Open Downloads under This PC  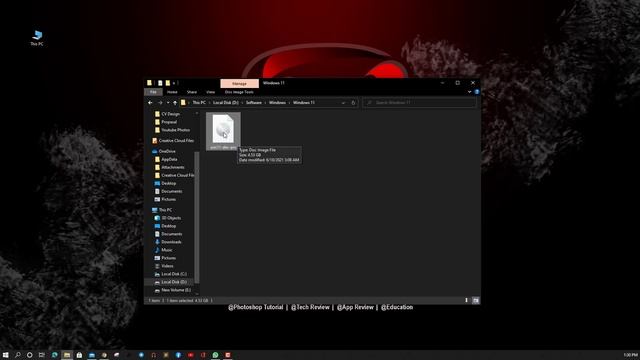pyautogui.click(x=171, y=242)
